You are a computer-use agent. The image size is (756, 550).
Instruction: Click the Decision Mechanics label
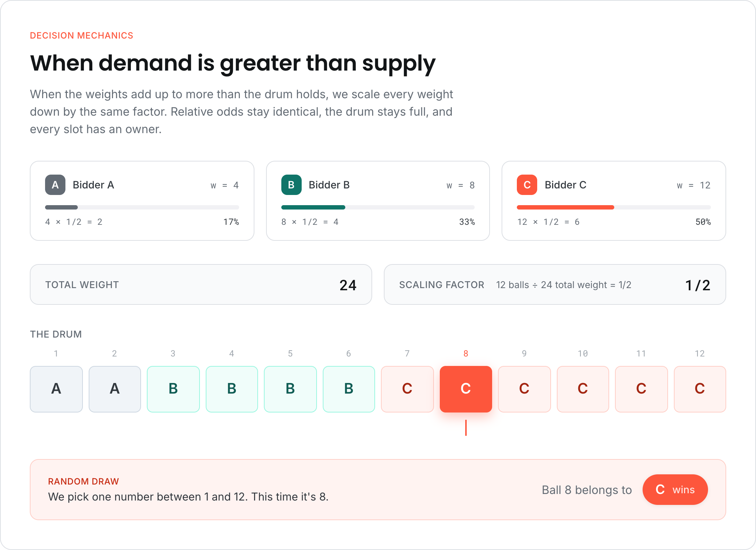(x=81, y=35)
